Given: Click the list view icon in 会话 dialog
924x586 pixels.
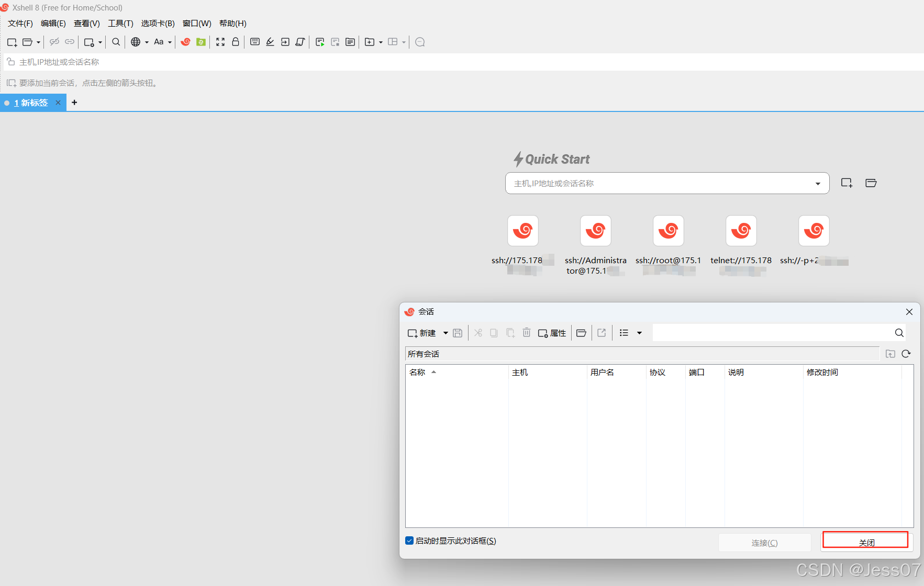Looking at the screenshot, I should [x=624, y=333].
